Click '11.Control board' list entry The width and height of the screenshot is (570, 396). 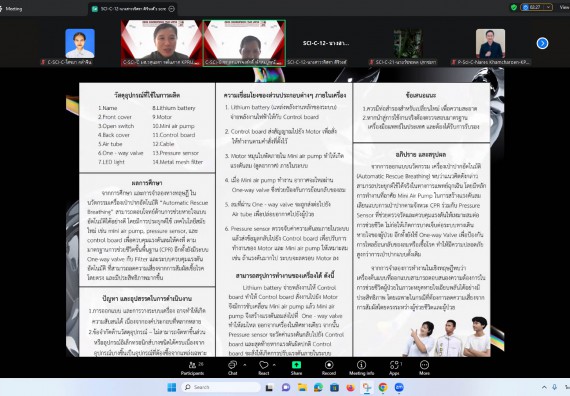coord(174,135)
